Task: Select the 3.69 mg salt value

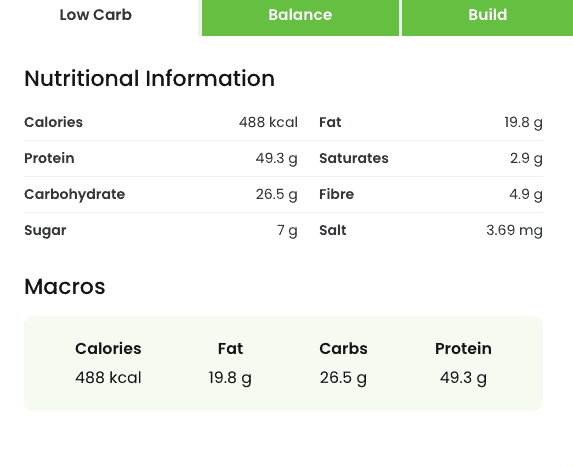Action: tap(515, 231)
